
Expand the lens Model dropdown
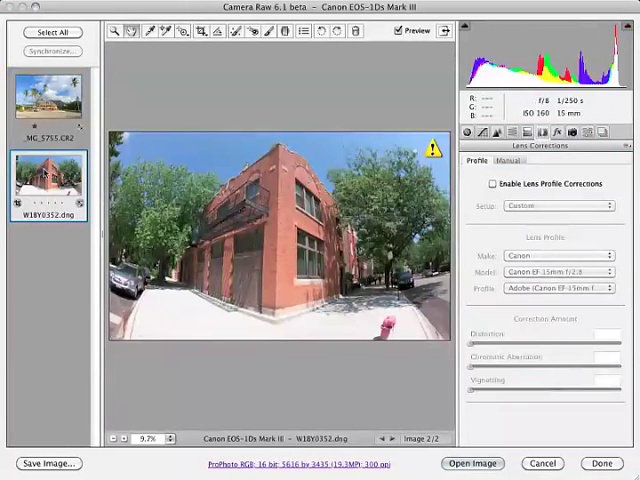pos(559,272)
